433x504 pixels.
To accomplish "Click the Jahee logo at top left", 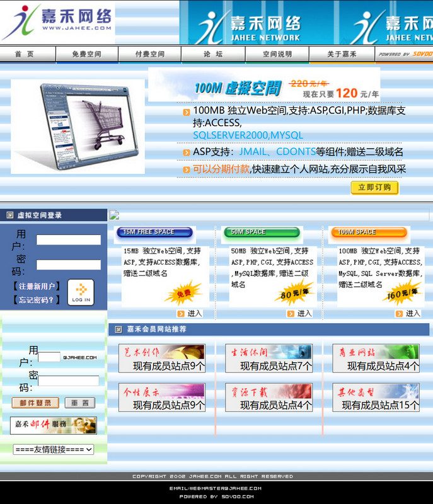I will pyautogui.click(x=57, y=22).
